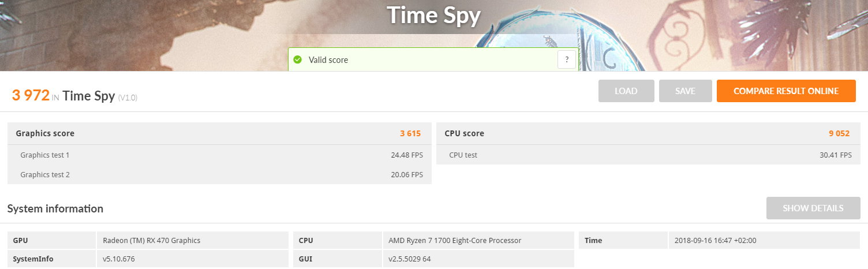Screen dimensions: 868x269
Task: Click the SAVE button
Action: [x=685, y=91]
